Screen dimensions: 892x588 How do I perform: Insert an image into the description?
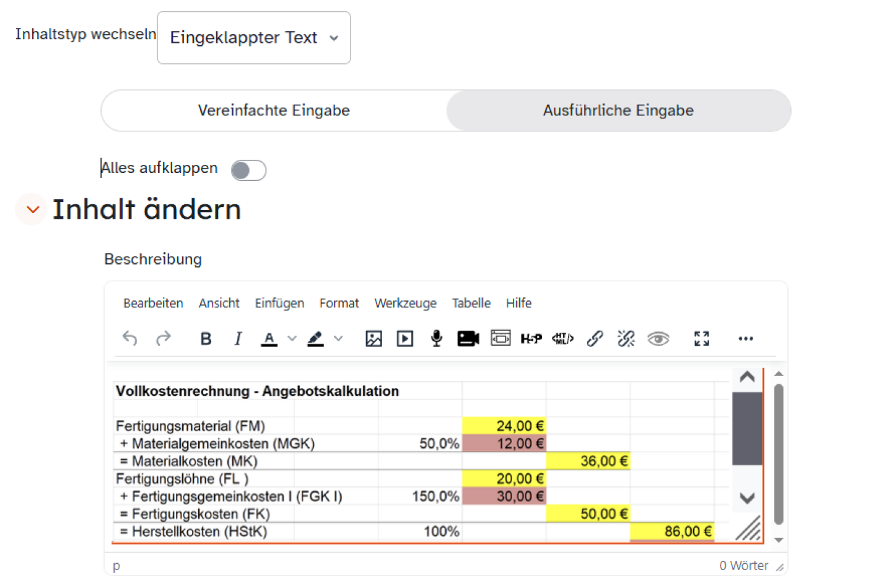(x=373, y=338)
